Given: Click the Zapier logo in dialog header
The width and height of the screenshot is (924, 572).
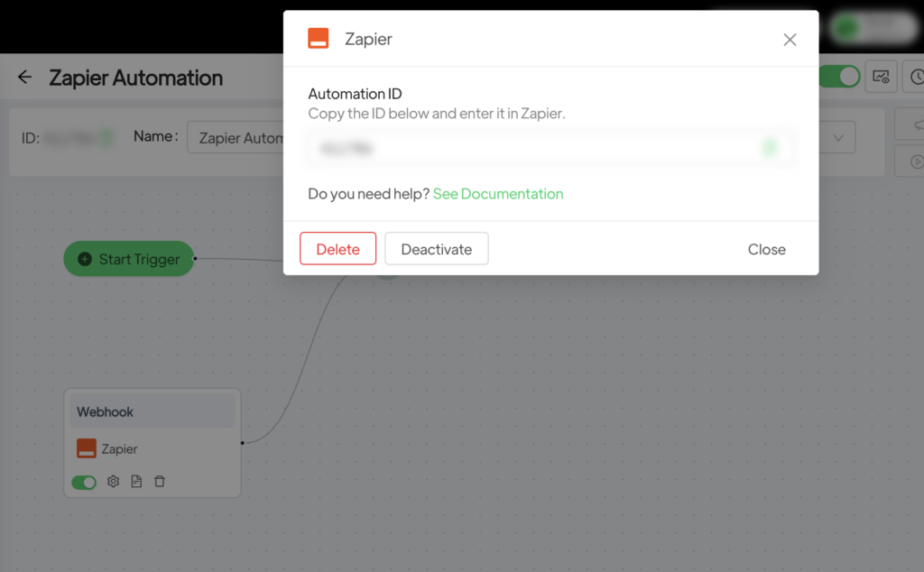Looking at the screenshot, I should [318, 39].
